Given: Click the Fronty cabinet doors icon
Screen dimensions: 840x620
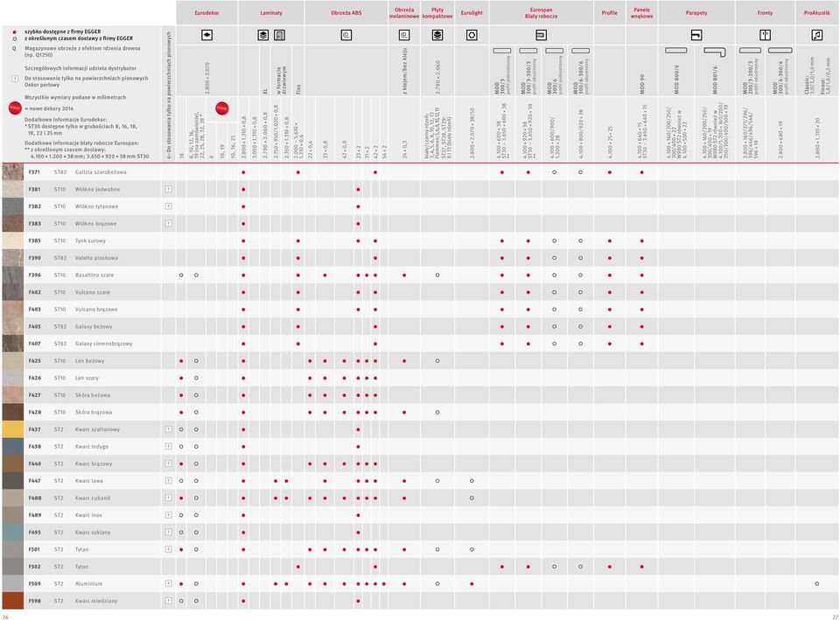Looking at the screenshot, I should pos(765,35).
